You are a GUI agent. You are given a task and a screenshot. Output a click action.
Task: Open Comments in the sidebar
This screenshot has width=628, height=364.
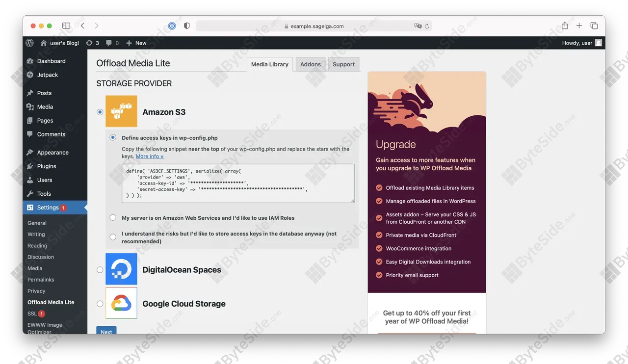pyautogui.click(x=51, y=134)
